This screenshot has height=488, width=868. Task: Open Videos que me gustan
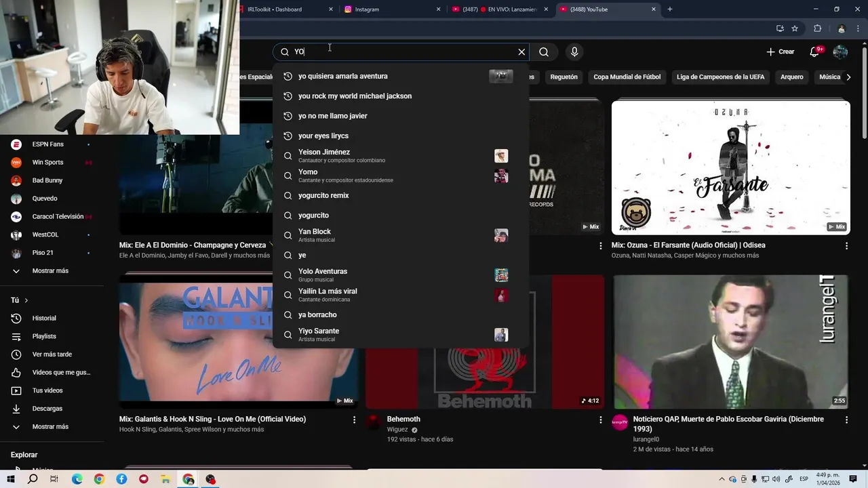point(51,373)
